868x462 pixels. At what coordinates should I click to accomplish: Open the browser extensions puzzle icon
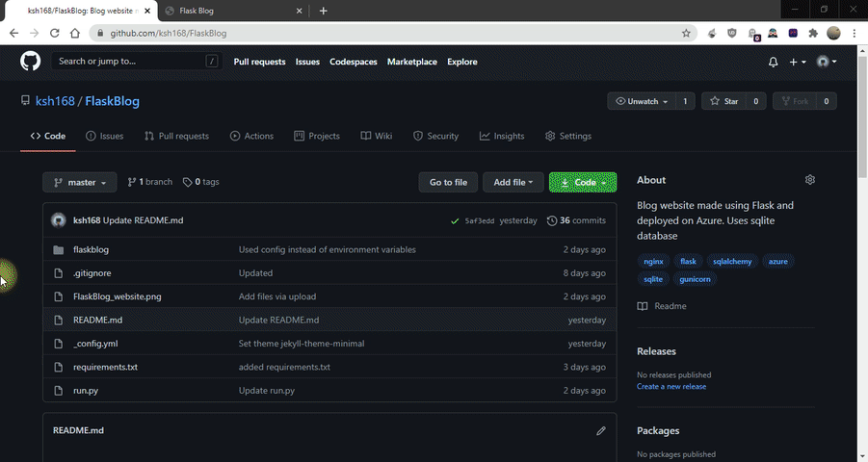pos(813,33)
